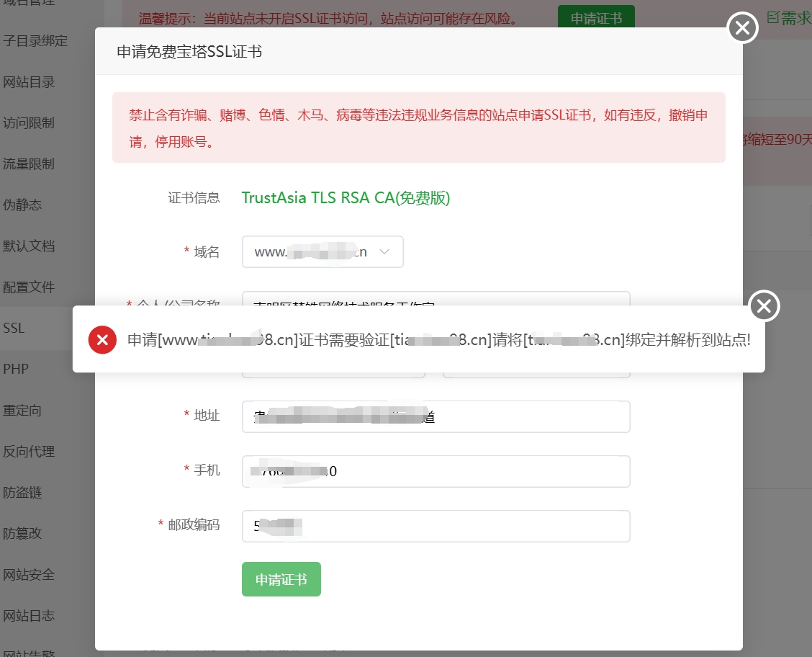This screenshot has height=657, width=812.
Task: Open 网站目录 in the sidebar
Action: 29,82
